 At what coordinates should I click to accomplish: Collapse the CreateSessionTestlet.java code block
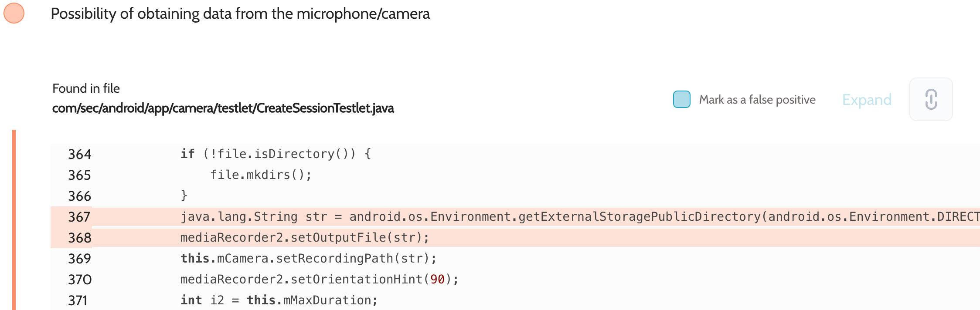(867, 99)
